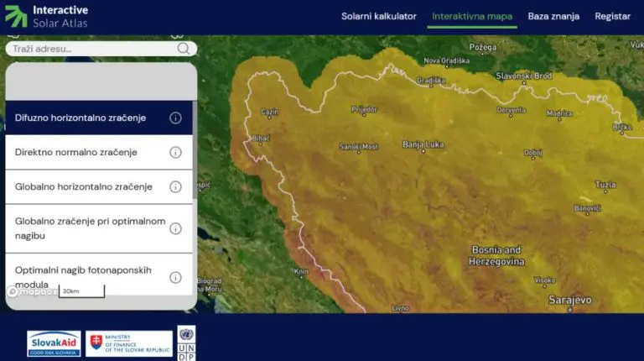
Task: Open info for Direktno normalno zračenje
Action: pyautogui.click(x=175, y=153)
